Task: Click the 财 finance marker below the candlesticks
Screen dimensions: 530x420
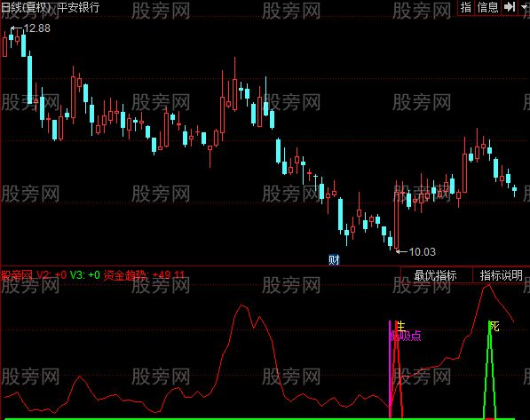Action: [x=334, y=259]
